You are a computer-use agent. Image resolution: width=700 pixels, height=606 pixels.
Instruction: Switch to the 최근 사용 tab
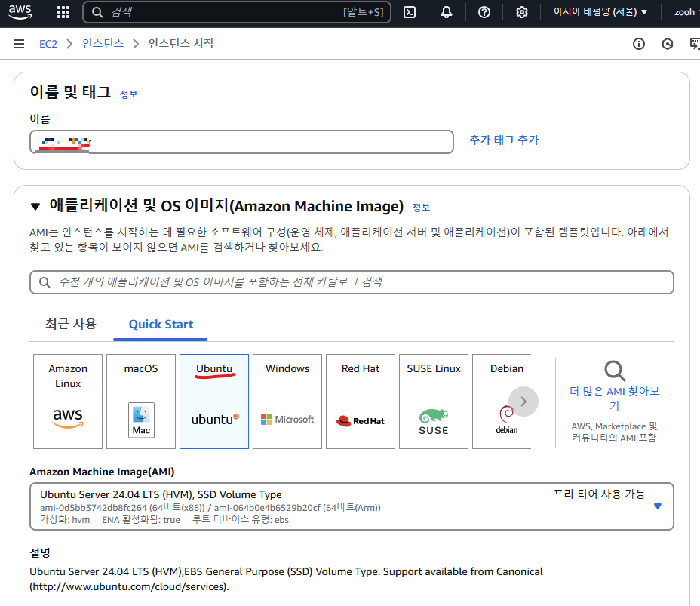[x=71, y=324]
